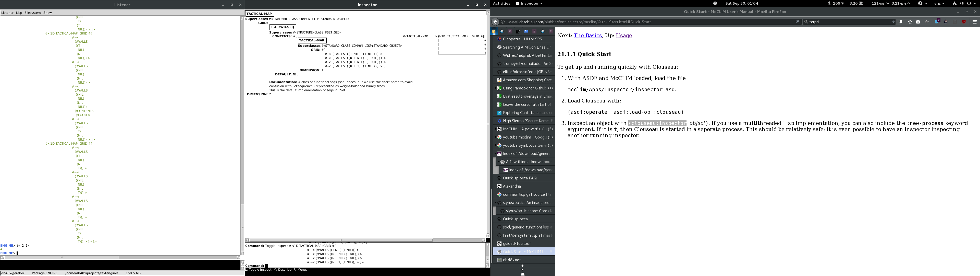This screenshot has width=980, height=276.
Task: Click the FSET:WB-SEQ boxed object
Action: pyautogui.click(x=283, y=27)
